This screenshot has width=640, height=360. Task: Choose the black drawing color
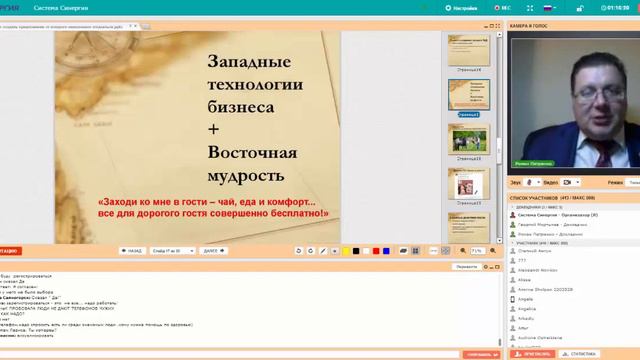(x=356, y=251)
